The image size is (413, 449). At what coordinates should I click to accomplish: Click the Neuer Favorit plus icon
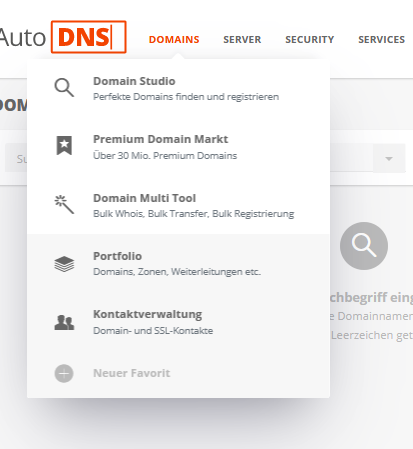click(64, 373)
